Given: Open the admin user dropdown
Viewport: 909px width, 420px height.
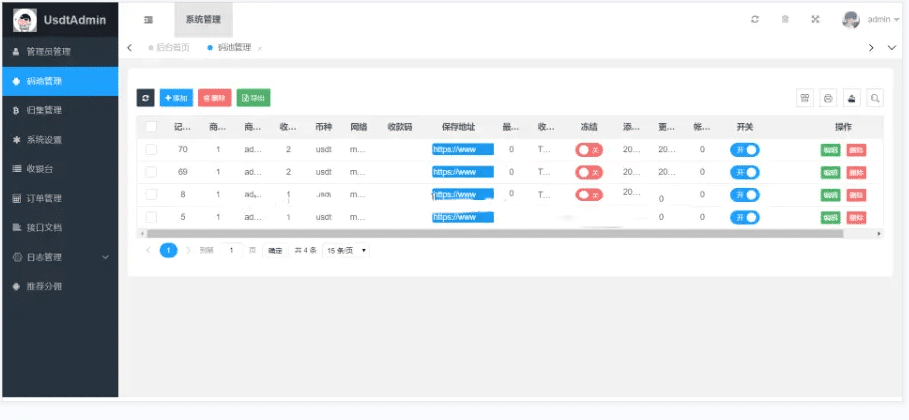Looking at the screenshot, I should pos(883,20).
